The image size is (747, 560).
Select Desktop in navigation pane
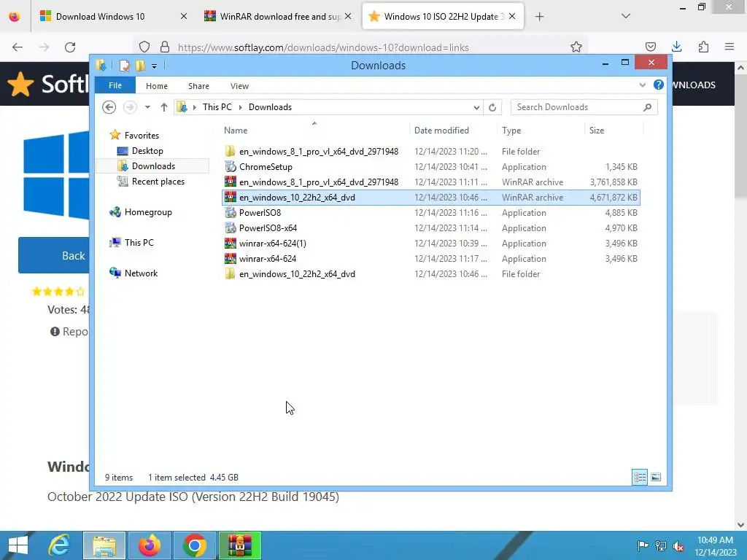tap(147, 151)
